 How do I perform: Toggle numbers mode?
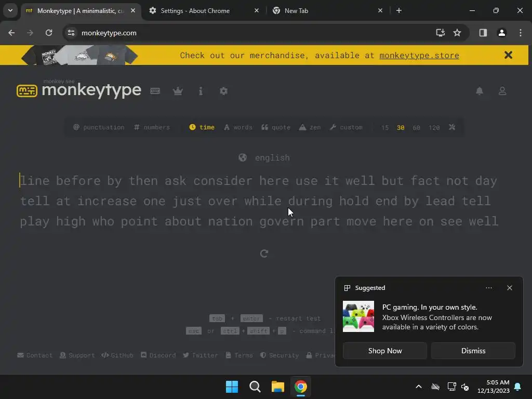pos(152,127)
